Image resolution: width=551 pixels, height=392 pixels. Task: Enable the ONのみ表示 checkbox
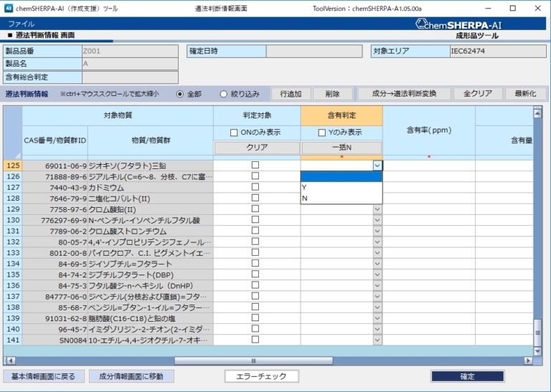[x=233, y=133]
